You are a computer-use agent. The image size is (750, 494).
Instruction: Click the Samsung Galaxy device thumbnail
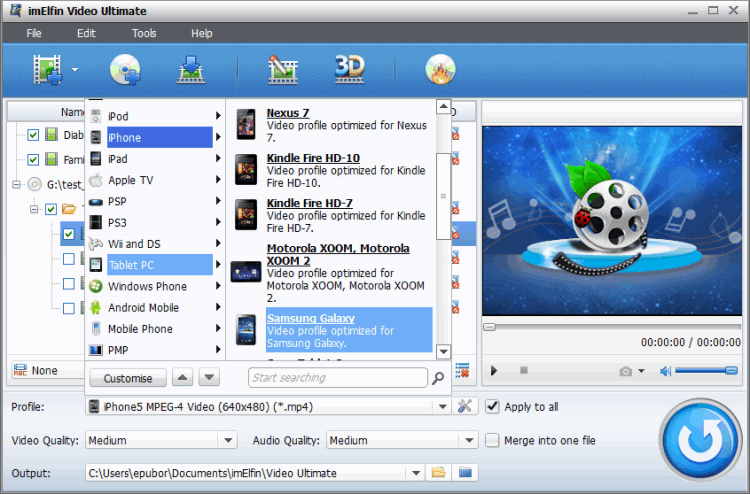[x=246, y=329]
